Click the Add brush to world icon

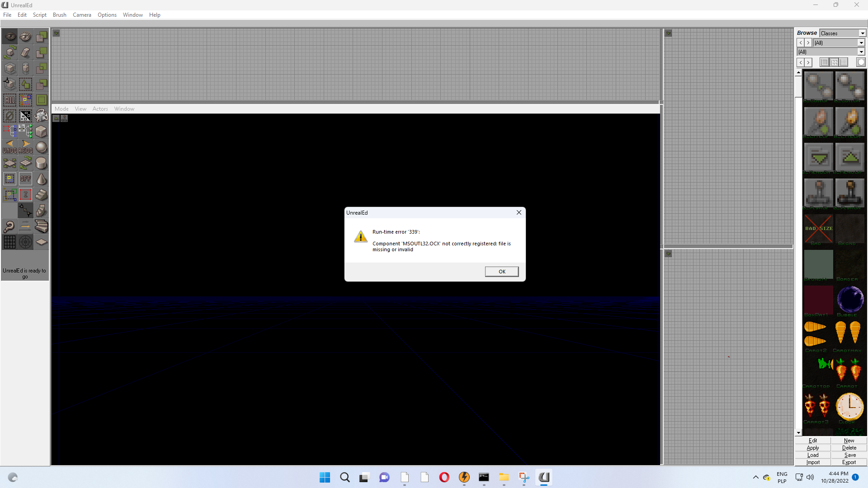[x=42, y=37]
